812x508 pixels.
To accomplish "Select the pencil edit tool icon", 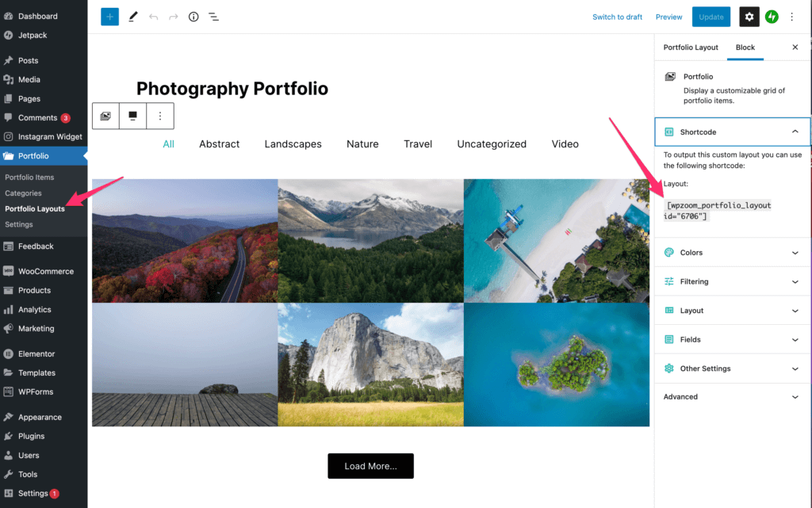I will pos(133,17).
